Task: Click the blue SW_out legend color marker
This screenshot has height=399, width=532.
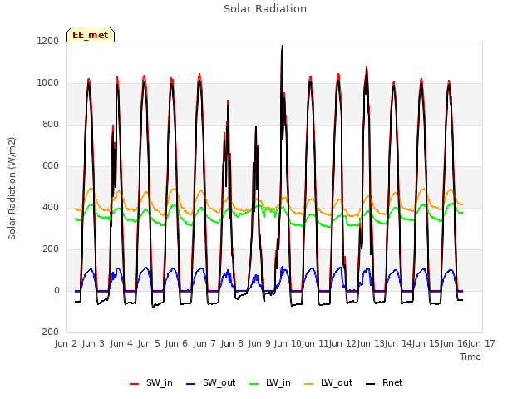Action: (x=191, y=384)
